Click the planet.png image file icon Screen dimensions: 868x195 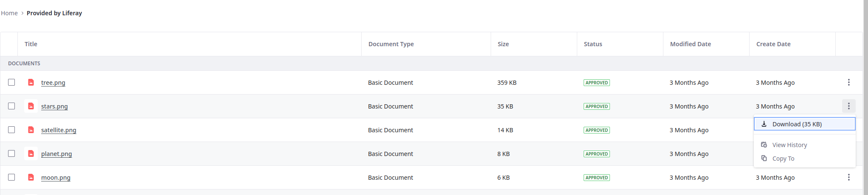pyautogui.click(x=31, y=153)
